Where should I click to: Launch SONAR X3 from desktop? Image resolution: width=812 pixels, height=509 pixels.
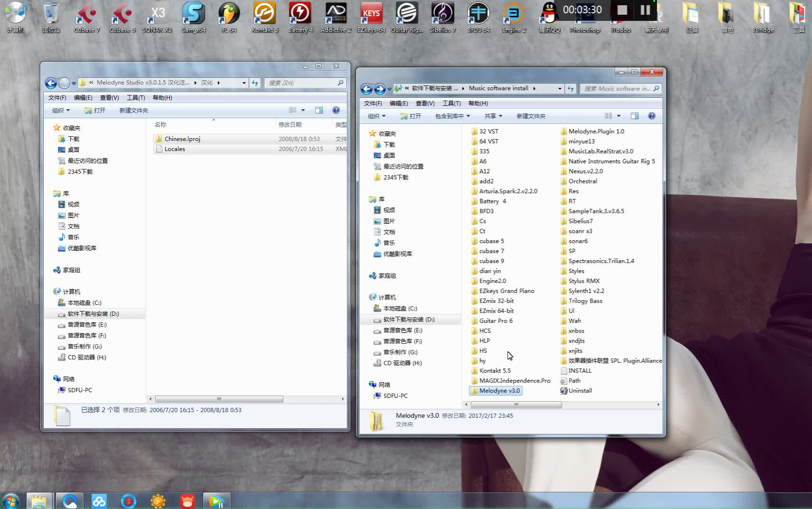click(158, 18)
